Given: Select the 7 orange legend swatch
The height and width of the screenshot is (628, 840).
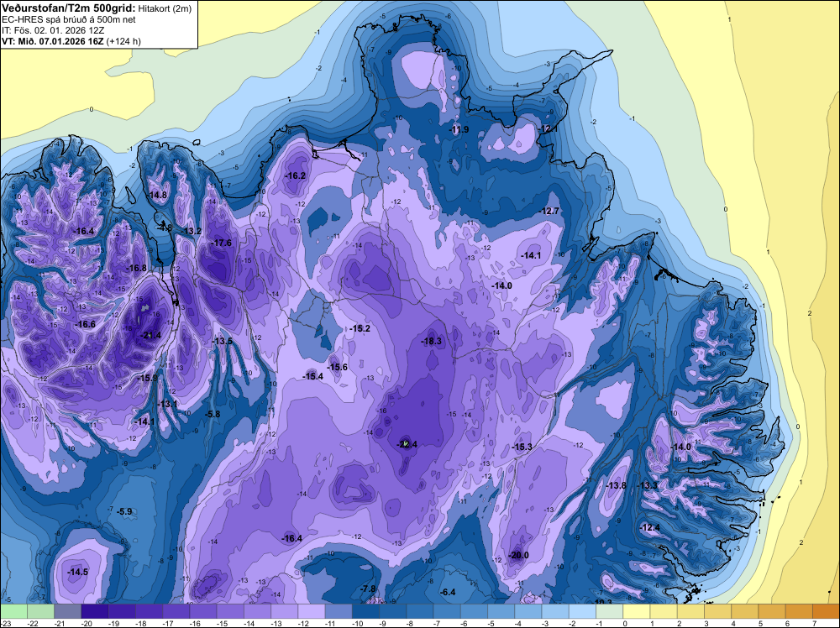Looking at the screenshot, I should [826, 611].
